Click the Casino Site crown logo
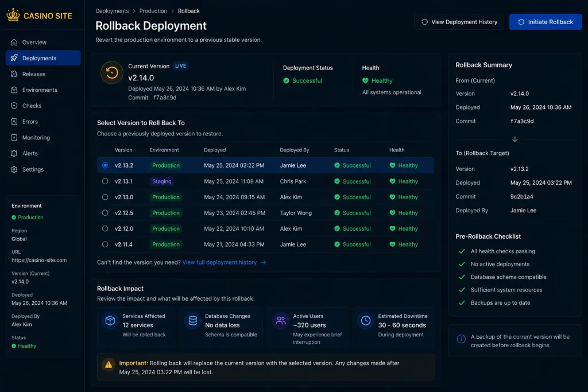This screenshot has width=588, height=392. pos(13,15)
